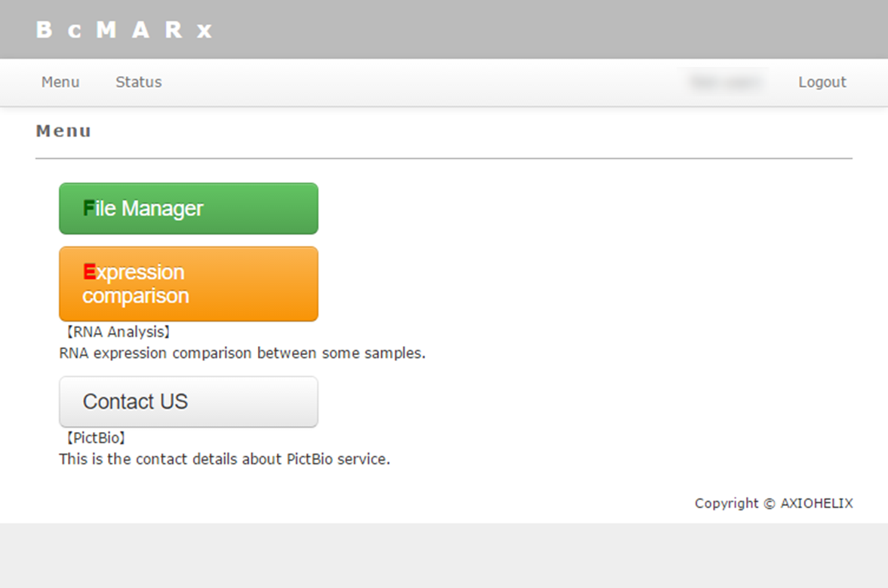Click the red E letter on Expression comparison
The height and width of the screenshot is (588, 888).
click(x=89, y=272)
